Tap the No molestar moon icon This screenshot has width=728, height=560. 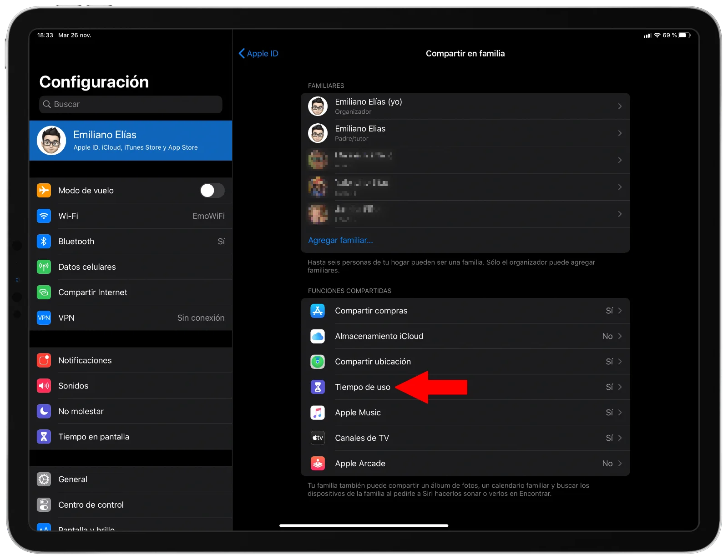tap(44, 411)
